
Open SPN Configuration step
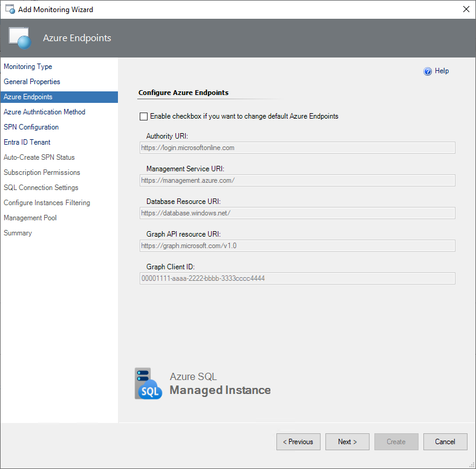31,127
